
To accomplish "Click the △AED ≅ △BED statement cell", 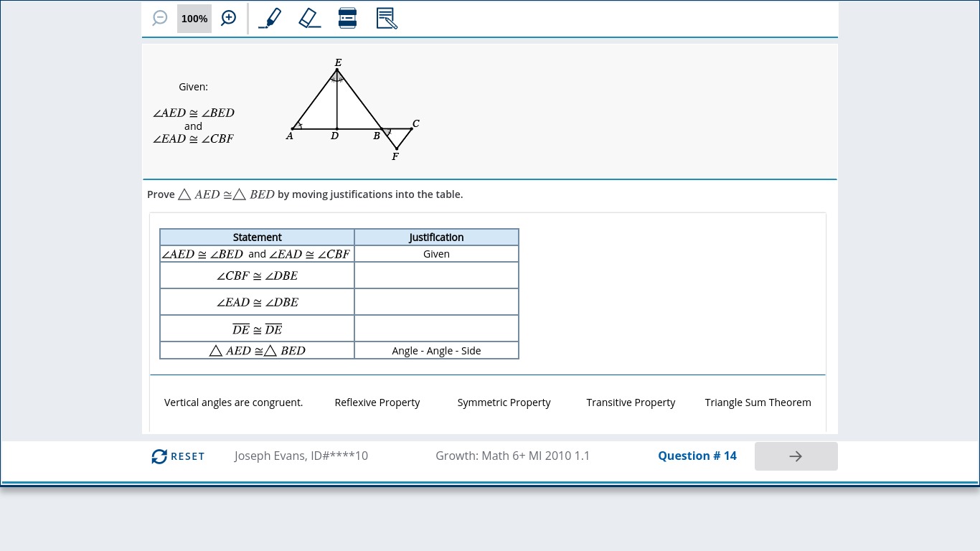I will coord(257,351).
